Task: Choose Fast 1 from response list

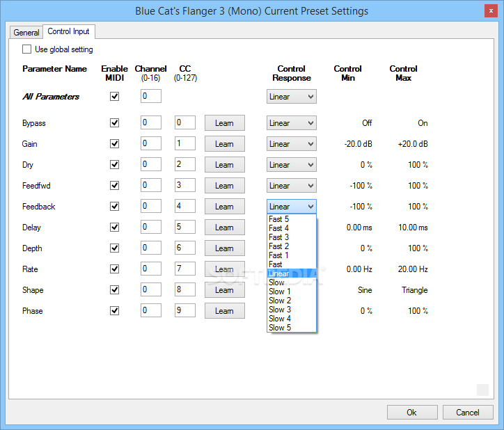Action: [292, 255]
